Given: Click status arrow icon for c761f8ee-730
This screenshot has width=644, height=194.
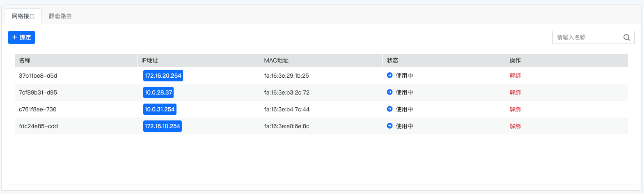Looking at the screenshot, I should (390, 109).
